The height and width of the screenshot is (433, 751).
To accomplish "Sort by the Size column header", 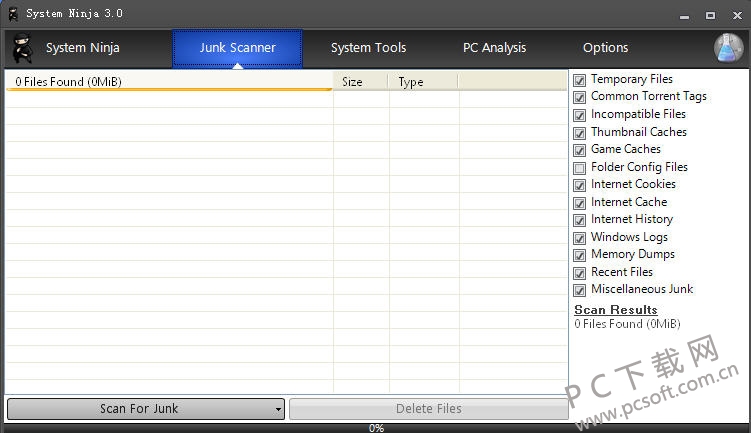I will click(x=360, y=81).
